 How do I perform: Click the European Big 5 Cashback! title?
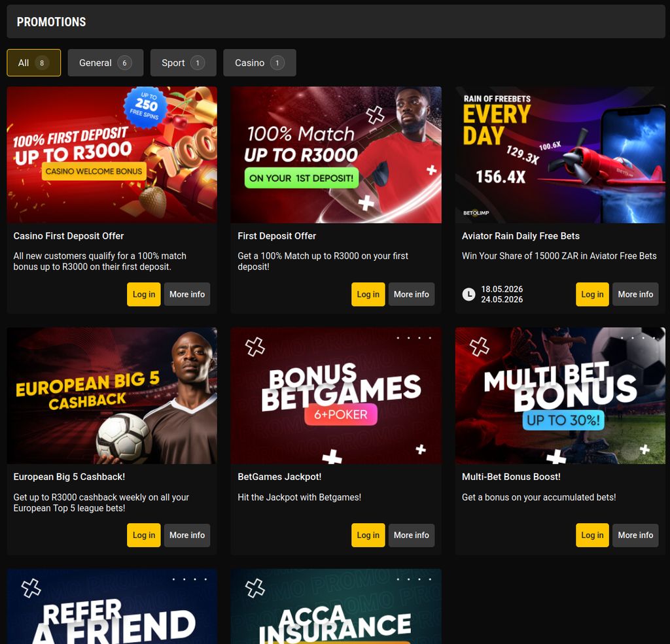[69, 477]
